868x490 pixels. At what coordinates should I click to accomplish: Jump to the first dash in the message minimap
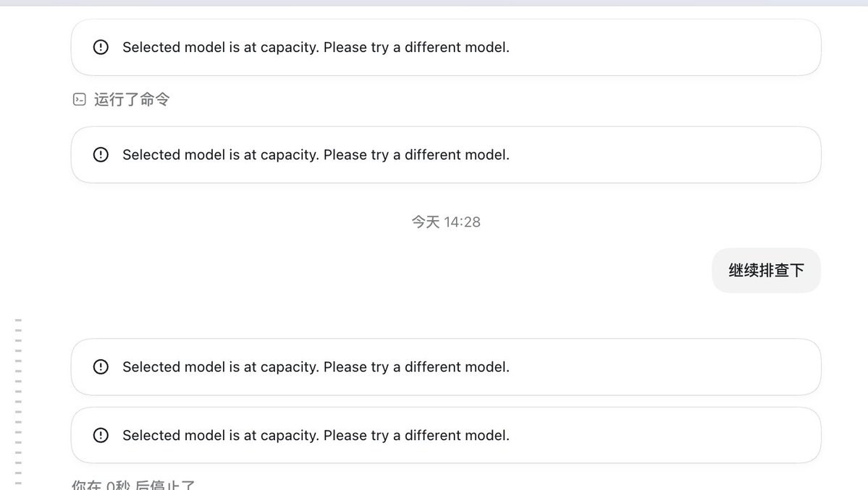[18, 320]
